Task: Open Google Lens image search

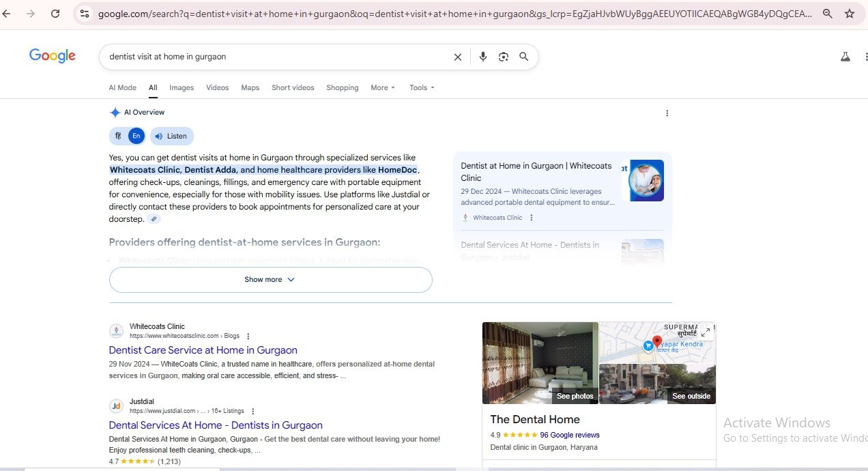Action: [x=504, y=57]
